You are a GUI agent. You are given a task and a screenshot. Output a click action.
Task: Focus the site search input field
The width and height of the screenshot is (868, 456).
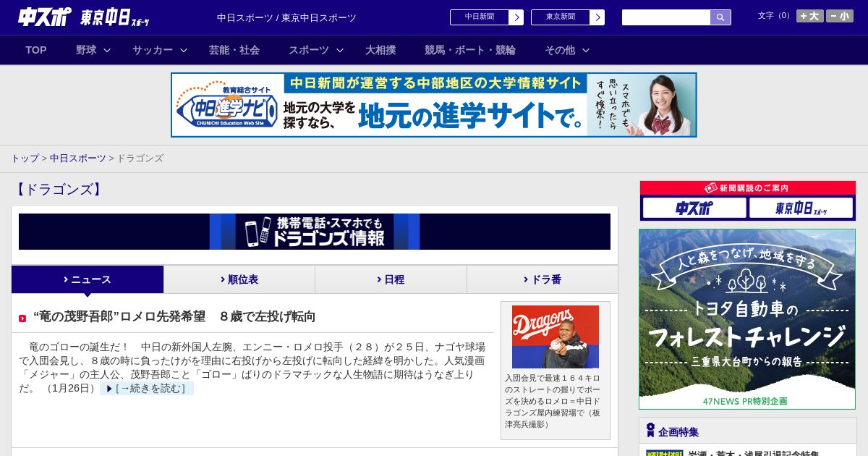coord(666,17)
